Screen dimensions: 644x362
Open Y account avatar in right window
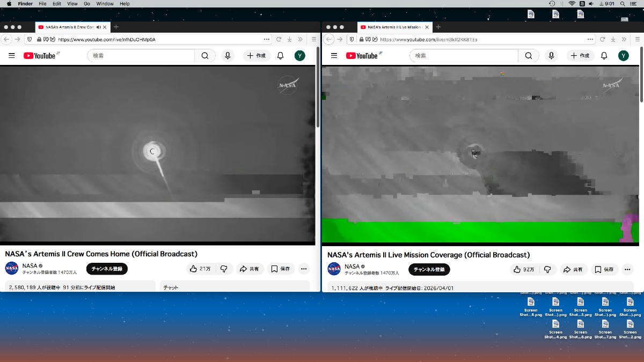pyautogui.click(x=623, y=56)
